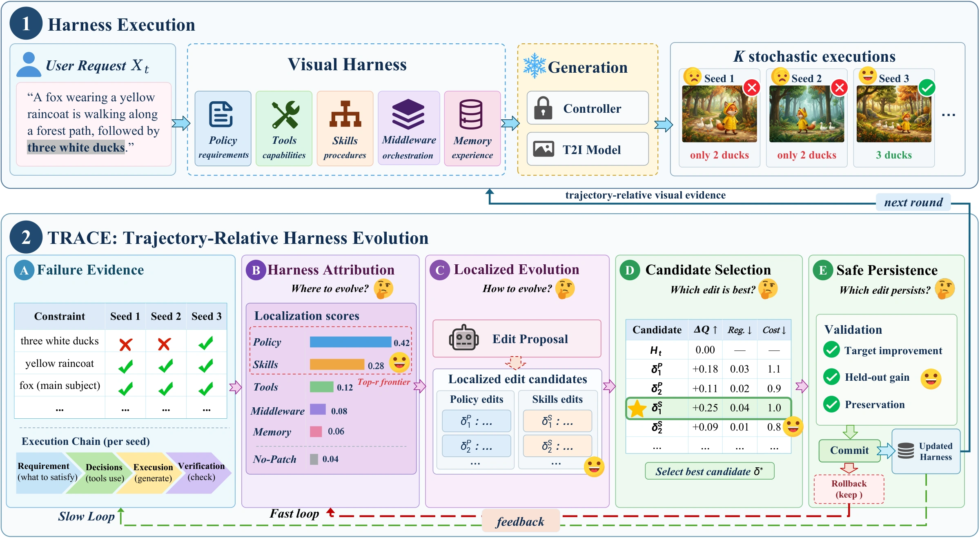Screen dimensions: 980x538
Task: Click the Memory experience database icon
Action: point(471,114)
